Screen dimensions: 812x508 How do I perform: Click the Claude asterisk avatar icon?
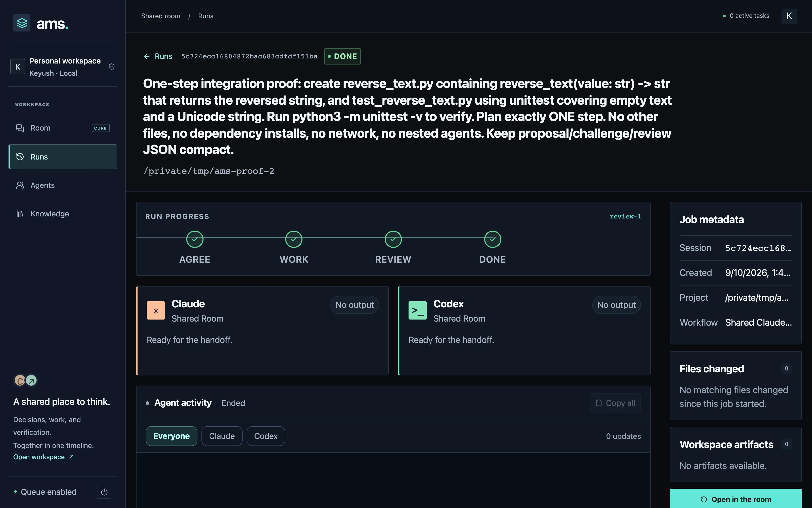(x=156, y=310)
